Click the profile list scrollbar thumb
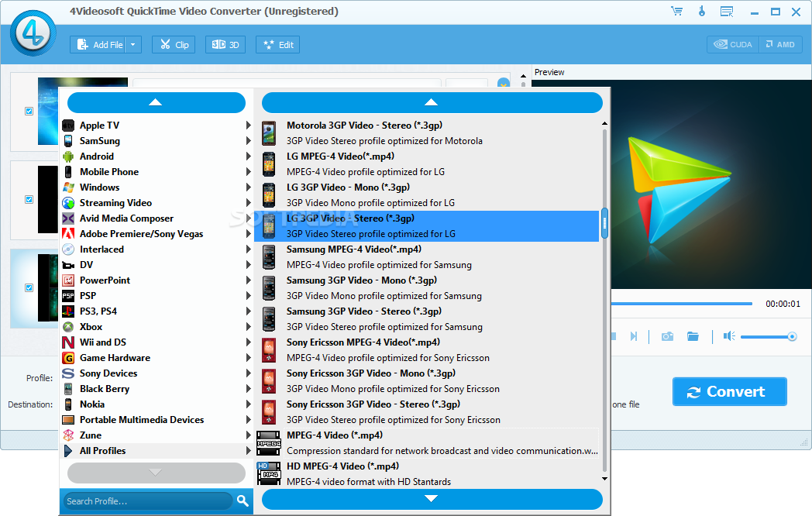Screen dimensions: 812x516 tap(604, 224)
